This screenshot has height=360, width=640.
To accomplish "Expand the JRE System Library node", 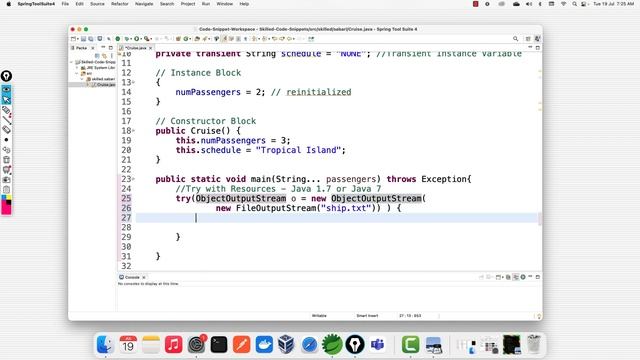I will tap(77, 68).
